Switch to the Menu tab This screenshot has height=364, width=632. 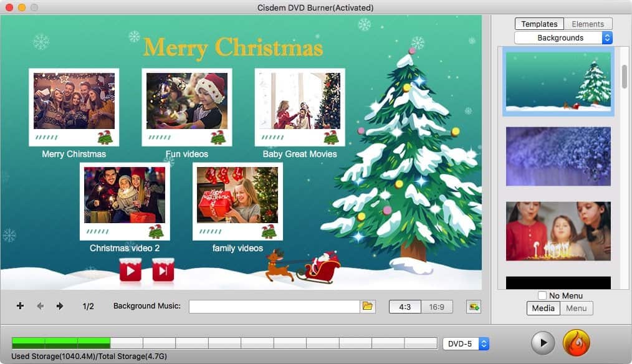click(x=576, y=308)
